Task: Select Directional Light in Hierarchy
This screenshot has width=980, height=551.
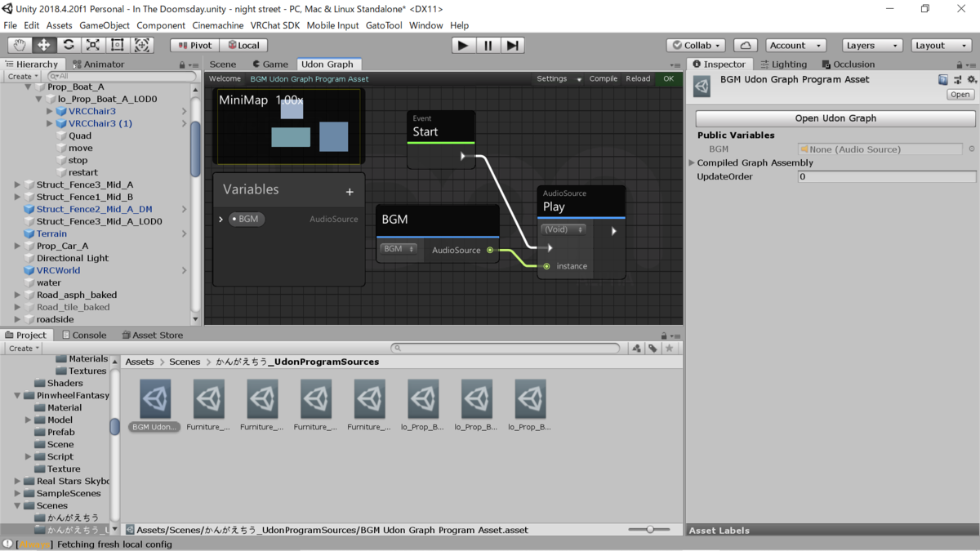Action: pos(72,258)
